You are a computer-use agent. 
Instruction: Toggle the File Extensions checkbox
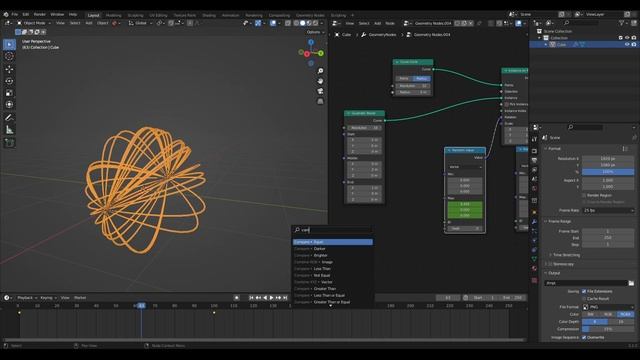point(584,291)
